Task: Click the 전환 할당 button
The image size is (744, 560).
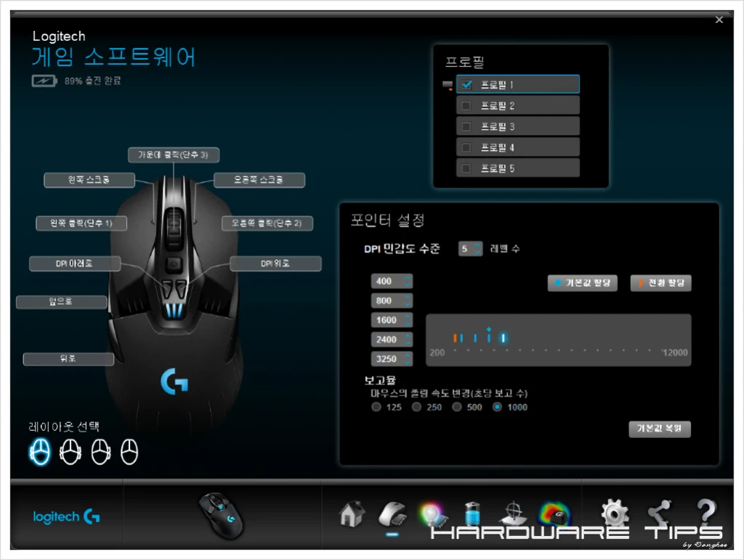Action: [x=660, y=283]
